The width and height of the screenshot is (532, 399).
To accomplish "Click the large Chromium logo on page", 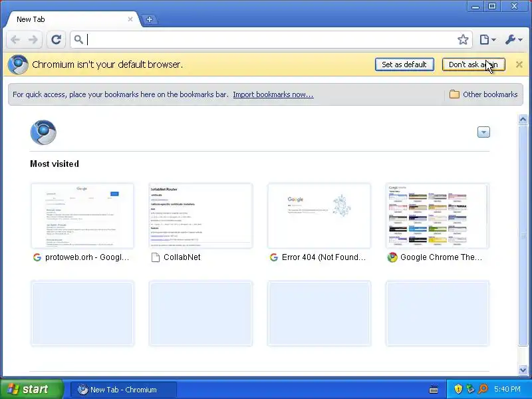I will tap(43, 132).
